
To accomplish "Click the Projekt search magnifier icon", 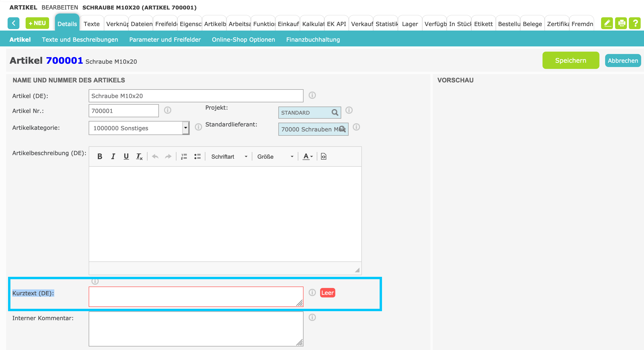I will tap(335, 112).
